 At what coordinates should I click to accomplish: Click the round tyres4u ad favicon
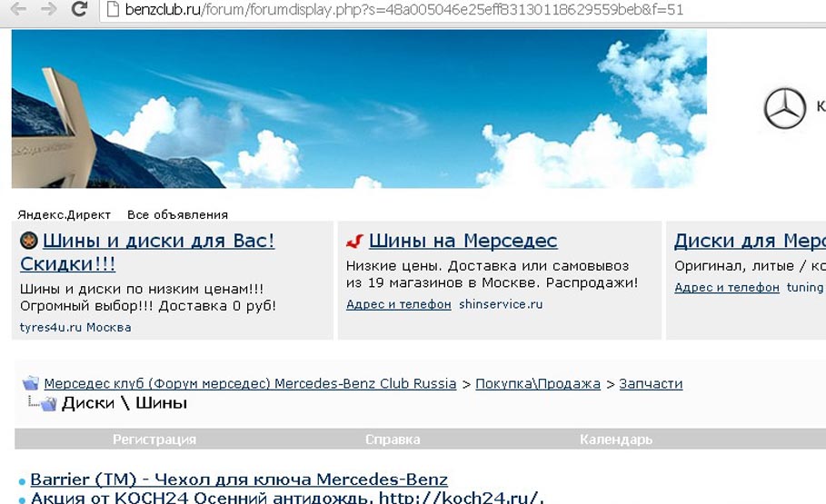pyautogui.click(x=28, y=240)
